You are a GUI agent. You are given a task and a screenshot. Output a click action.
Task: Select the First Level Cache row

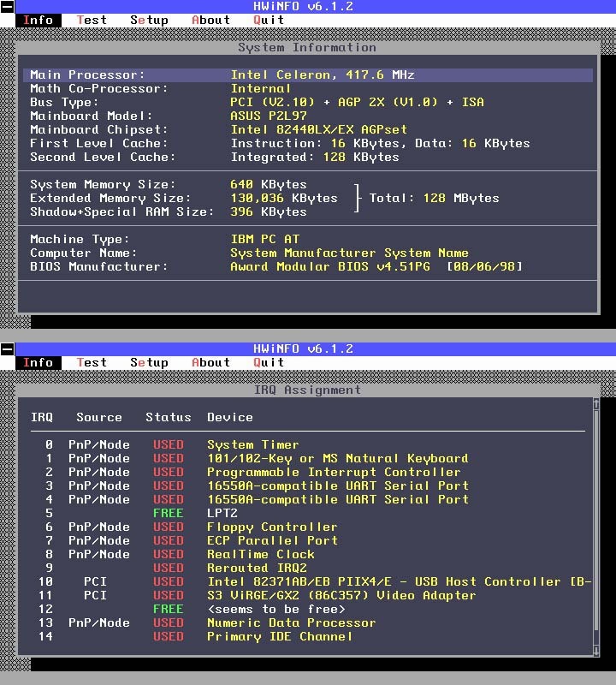pos(308,143)
